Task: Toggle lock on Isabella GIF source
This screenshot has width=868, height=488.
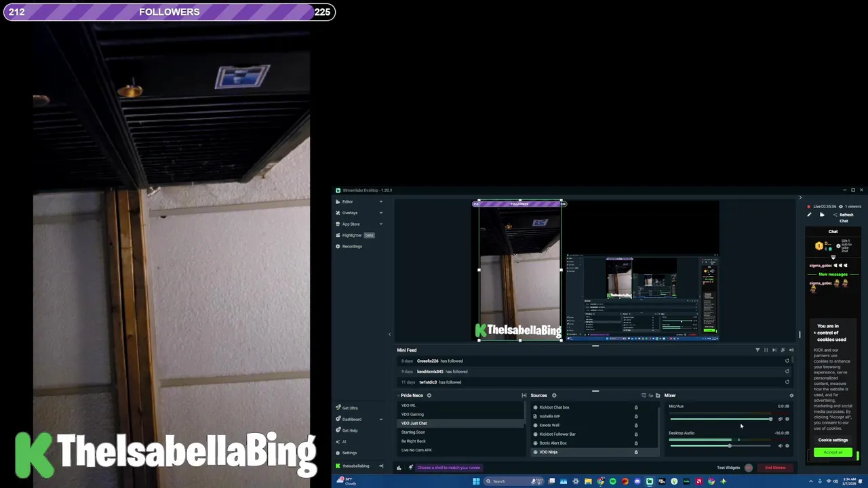Action: (636, 416)
